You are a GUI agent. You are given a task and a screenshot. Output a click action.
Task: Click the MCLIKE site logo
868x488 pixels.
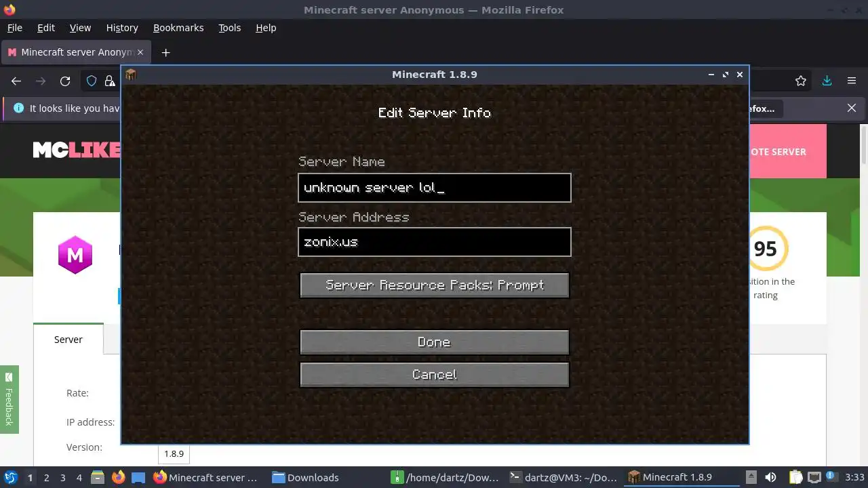coord(77,150)
